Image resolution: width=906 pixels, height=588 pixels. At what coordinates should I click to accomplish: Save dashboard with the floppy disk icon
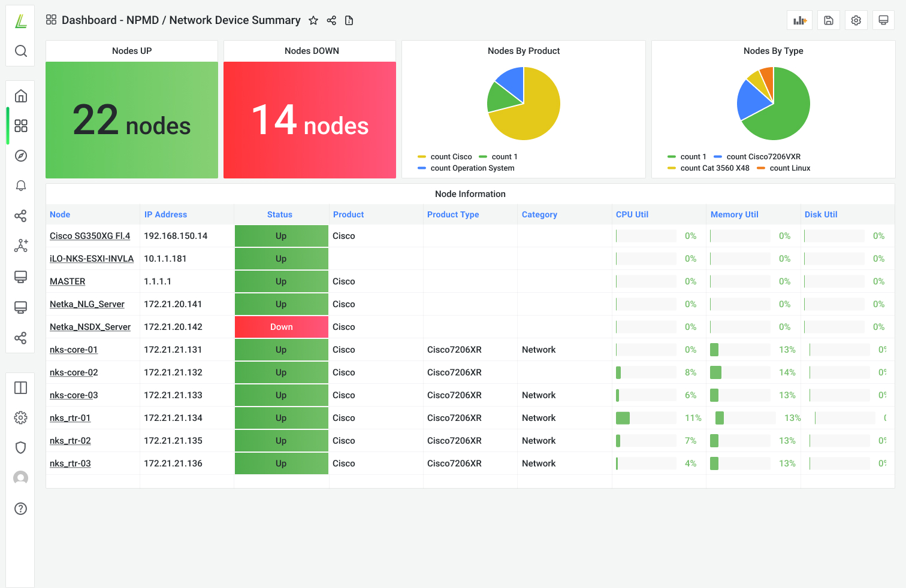tap(828, 20)
